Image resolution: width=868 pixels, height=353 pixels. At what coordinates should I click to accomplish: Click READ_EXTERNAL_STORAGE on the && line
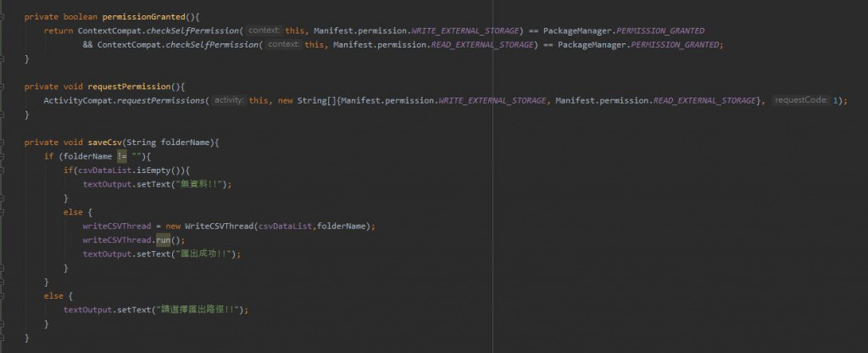click(x=482, y=44)
